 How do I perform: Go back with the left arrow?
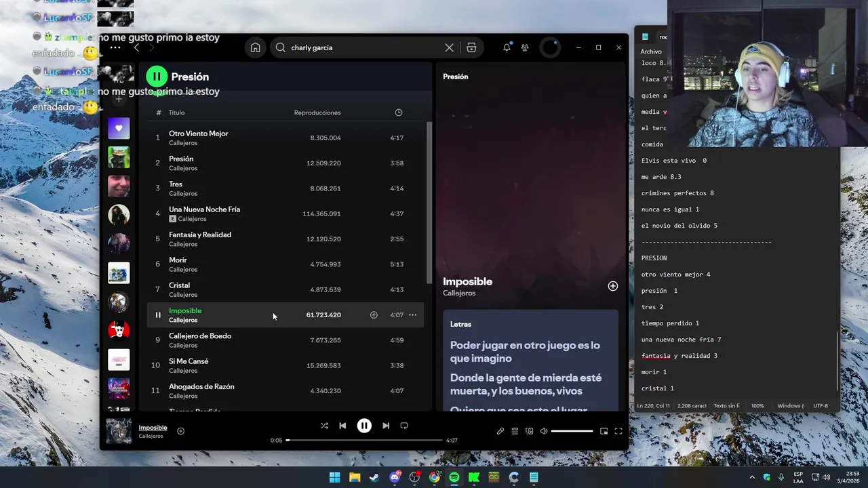(x=136, y=47)
